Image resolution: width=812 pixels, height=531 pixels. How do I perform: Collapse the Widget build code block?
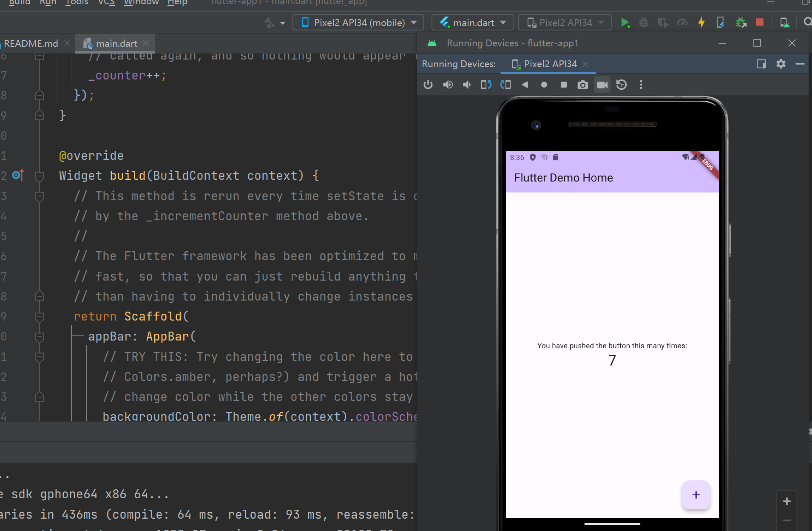click(x=40, y=175)
